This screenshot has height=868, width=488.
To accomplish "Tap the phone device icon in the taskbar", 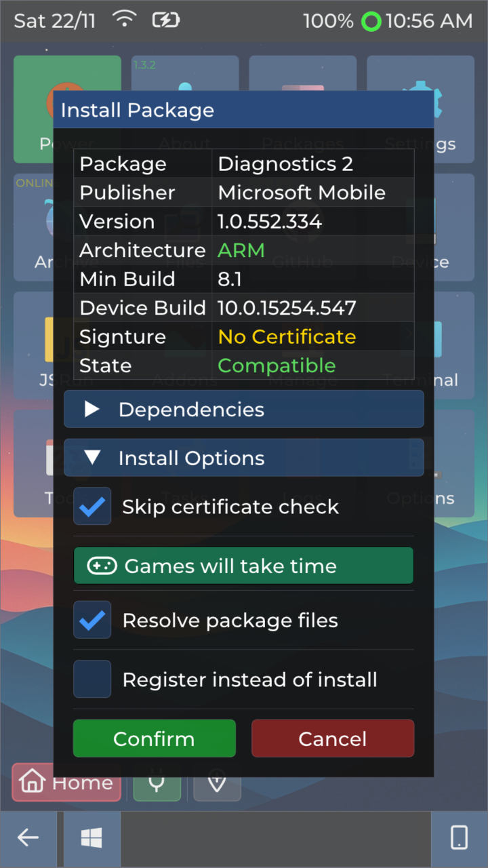I will 459,838.
